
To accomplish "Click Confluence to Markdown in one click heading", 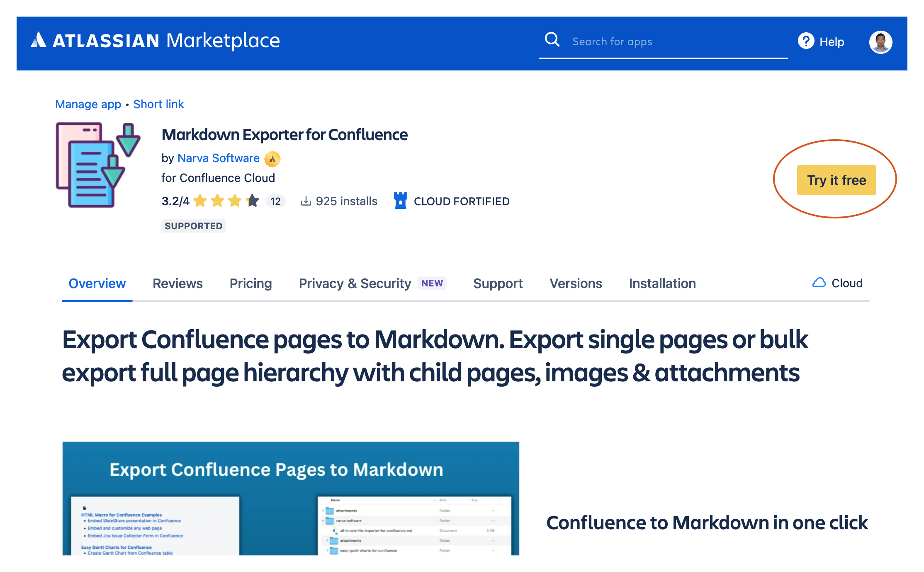I will tap(707, 523).
